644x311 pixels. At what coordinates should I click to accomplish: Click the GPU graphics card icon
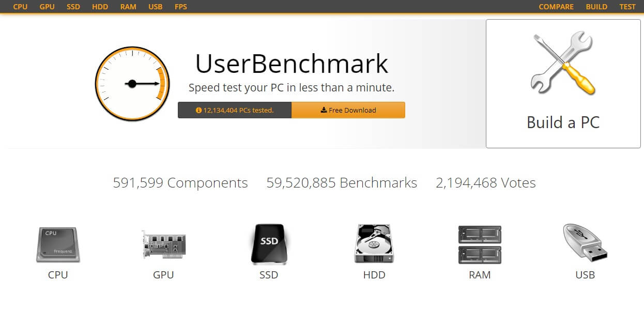(x=163, y=245)
